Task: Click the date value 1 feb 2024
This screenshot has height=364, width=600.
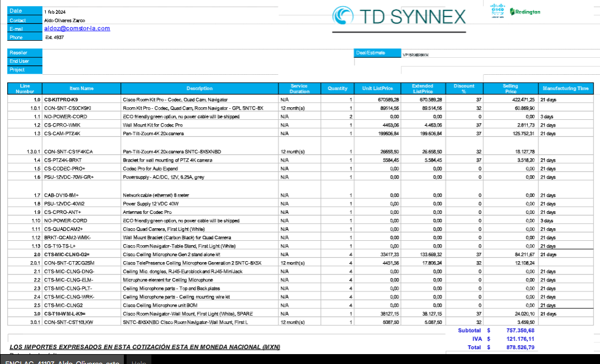Action: point(54,12)
